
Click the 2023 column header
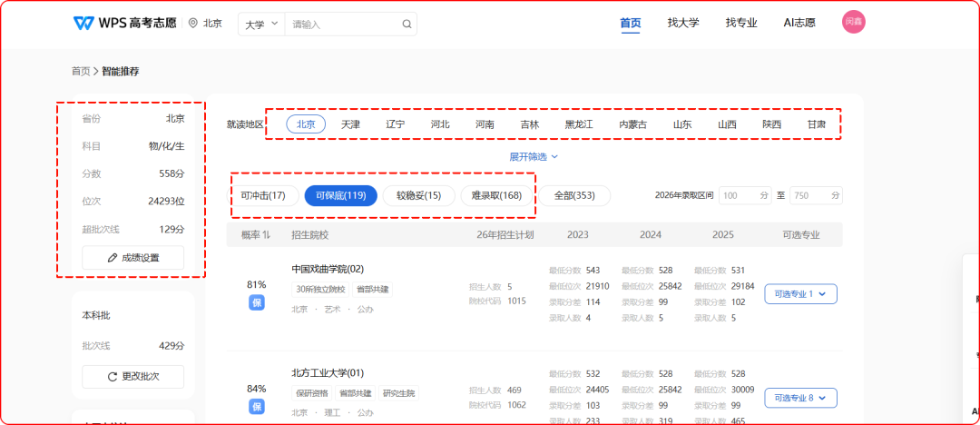[x=577, y=235]
